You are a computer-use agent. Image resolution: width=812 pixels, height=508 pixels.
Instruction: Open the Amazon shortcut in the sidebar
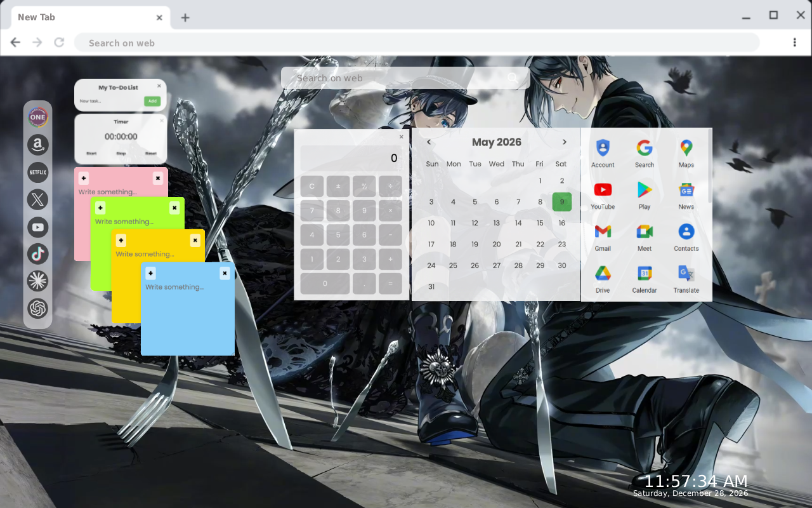(x=38, y=145)
